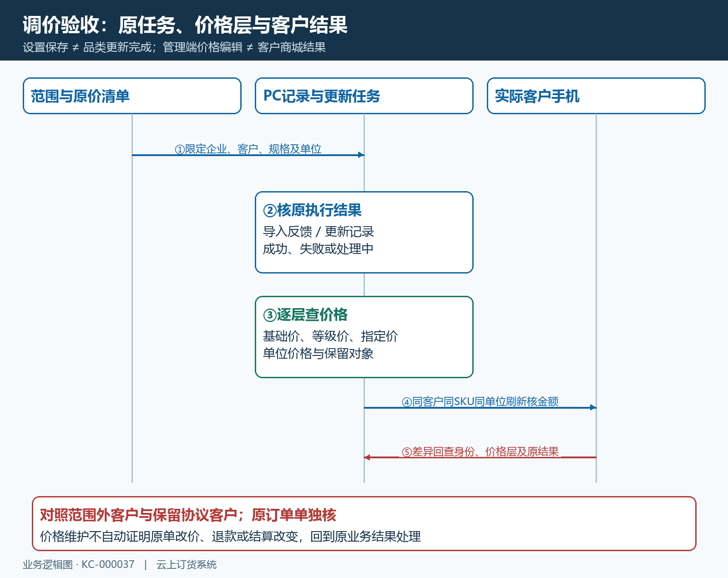728x578 pixels.
Task: Click the subtitle starting with 设置保存 ≠ 品类更新完成
Action: (174, 47)
